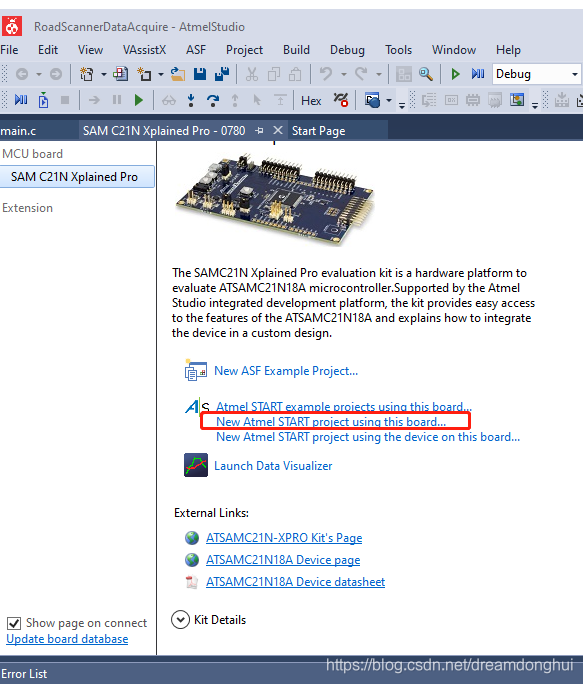Click the Data Visualizer chart icon
The width and height of the screenshot is (583, 684).
coord(196,465)
